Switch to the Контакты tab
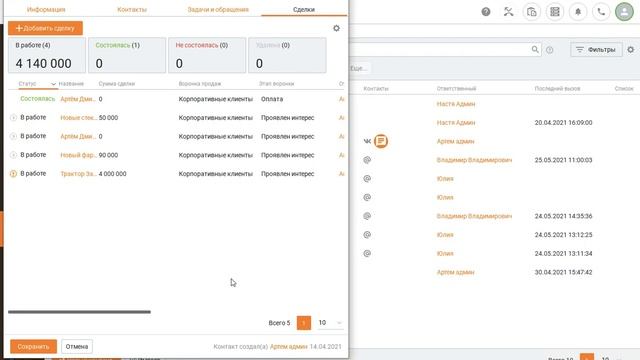The width and height of the screenshot is (640, 360). point(132,9)
